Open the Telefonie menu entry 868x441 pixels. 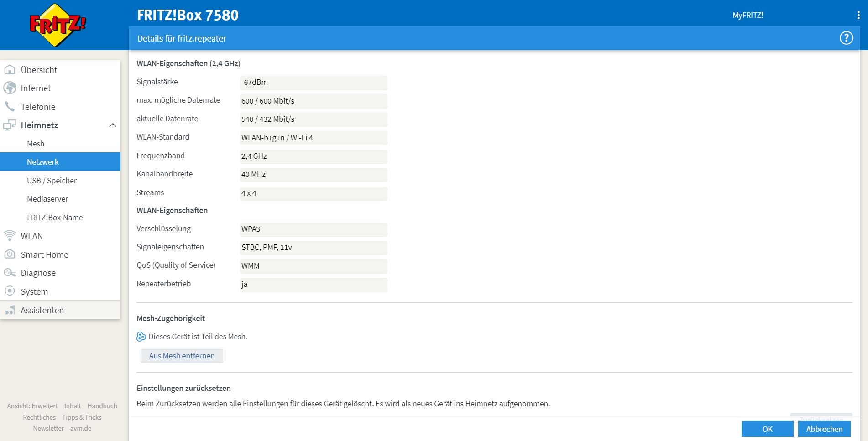pyautogui.click(x=60, y=107)
